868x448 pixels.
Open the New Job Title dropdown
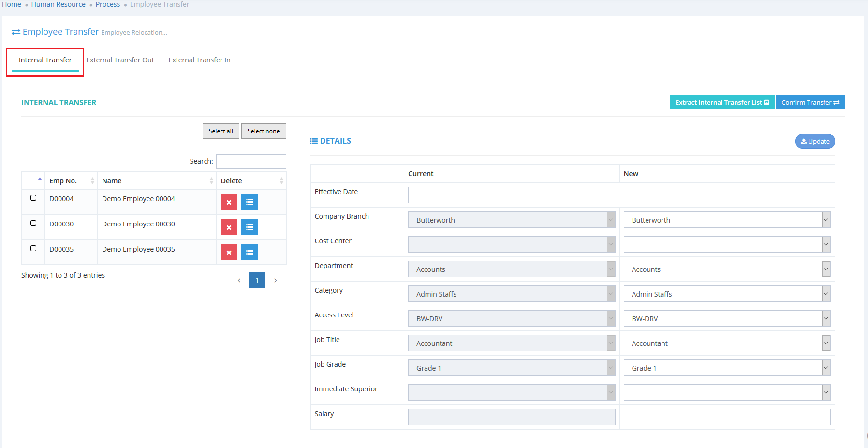[x=726, y=343]
